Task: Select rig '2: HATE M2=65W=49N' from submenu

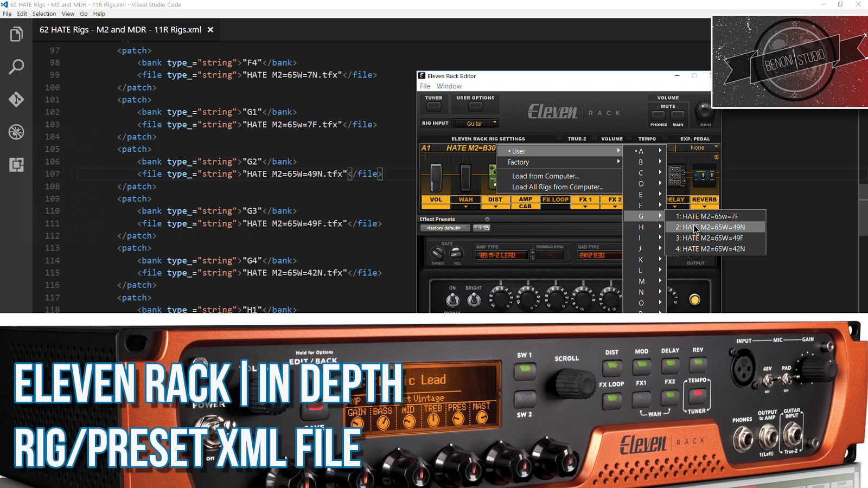Action: (709, 227)
